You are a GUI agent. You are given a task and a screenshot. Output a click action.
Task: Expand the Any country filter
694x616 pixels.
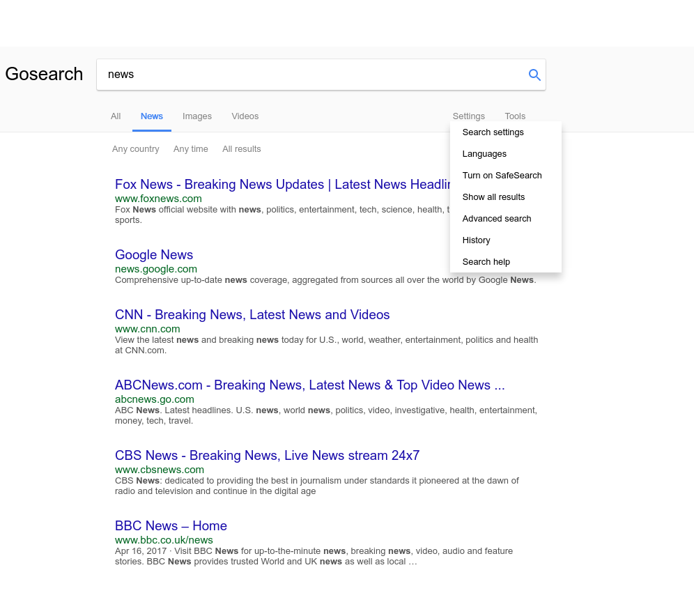point(135,149)
